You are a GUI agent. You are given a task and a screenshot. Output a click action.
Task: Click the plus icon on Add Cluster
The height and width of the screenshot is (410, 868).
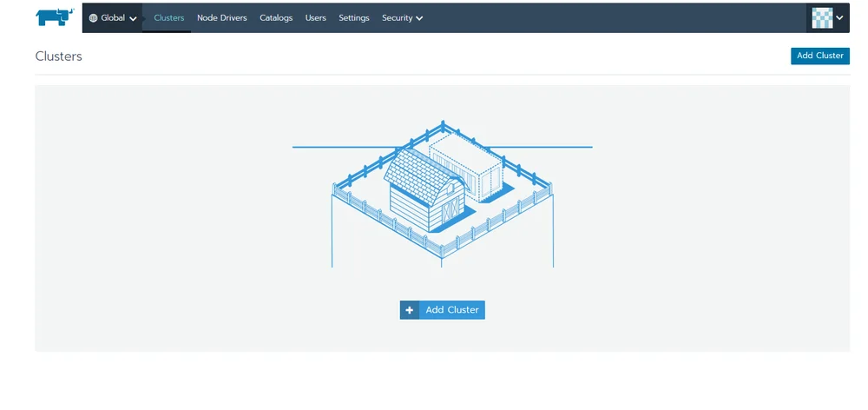[x=409, y=310]
